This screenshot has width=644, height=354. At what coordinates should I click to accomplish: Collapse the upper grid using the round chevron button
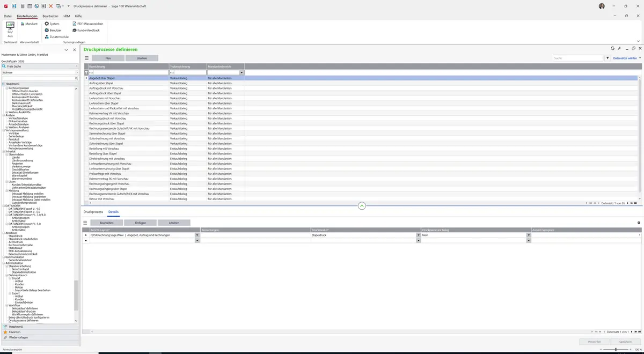click(362, 206)
